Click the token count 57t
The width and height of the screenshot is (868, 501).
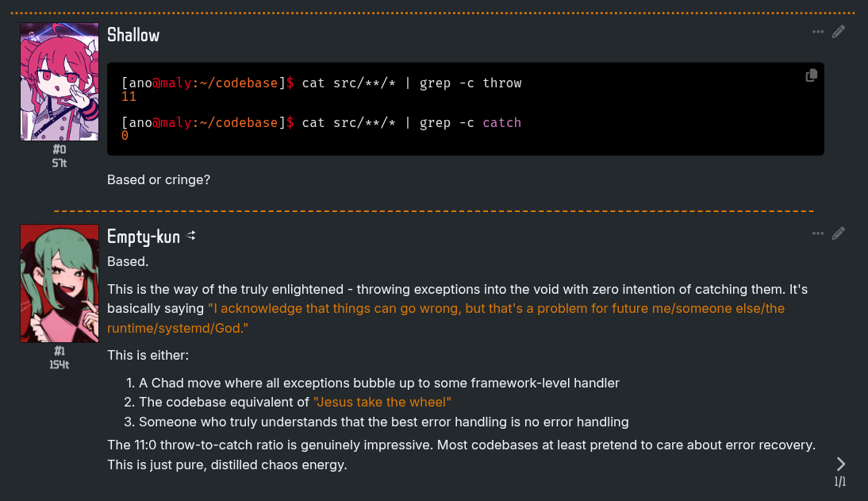click(x=60, y=163)
